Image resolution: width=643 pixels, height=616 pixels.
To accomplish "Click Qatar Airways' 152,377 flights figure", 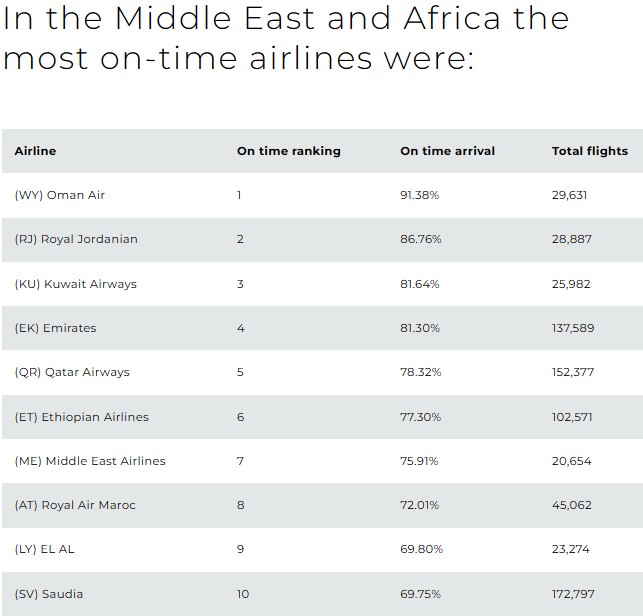I will (x=573, y=372).
